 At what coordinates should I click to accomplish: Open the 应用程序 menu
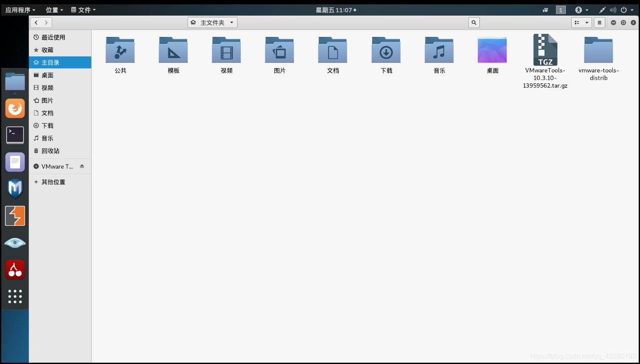pos(20,10)
